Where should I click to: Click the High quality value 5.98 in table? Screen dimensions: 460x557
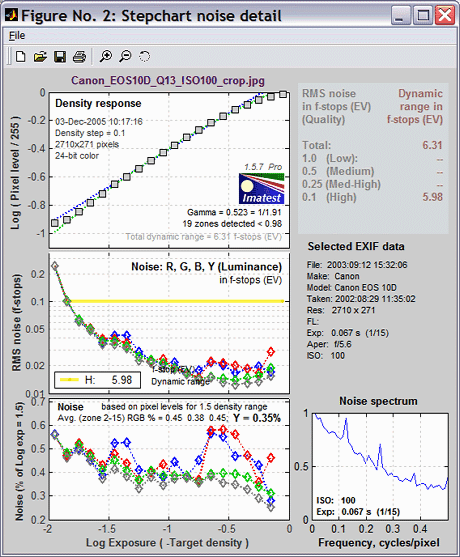432,197
